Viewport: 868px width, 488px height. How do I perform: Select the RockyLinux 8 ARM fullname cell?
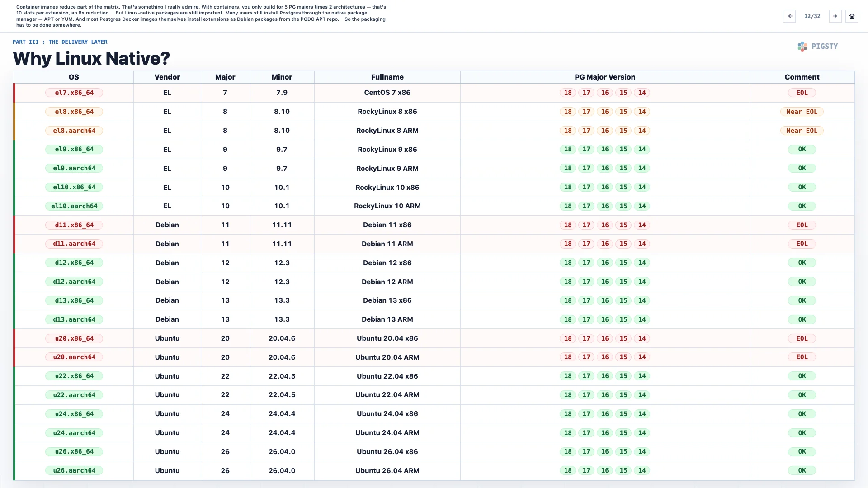[x=387, y=131]
